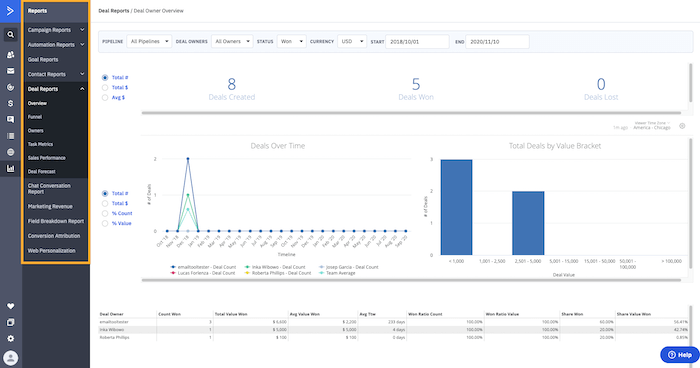Toggle emailtooltester Deal Count legend entry
The width and height of the screenshot is (700, 368).
click(204, 267)
